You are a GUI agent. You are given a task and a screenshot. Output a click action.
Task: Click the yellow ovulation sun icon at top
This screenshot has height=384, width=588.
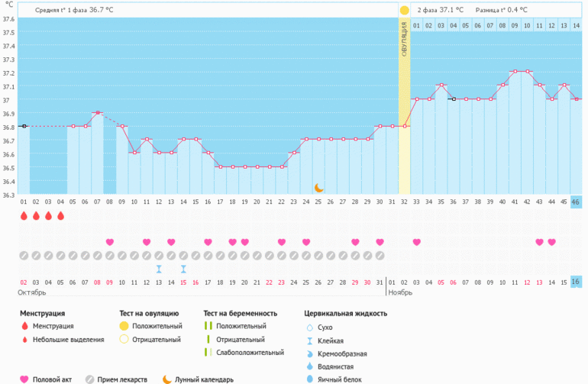404,10
